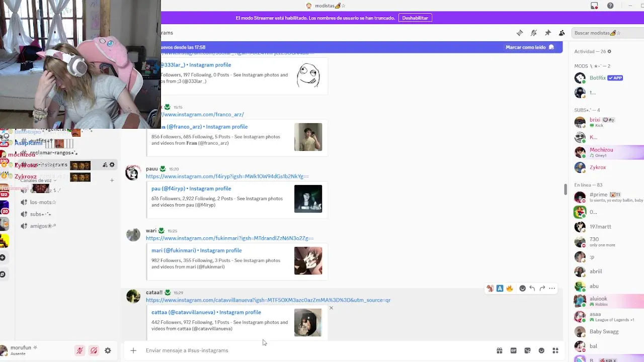Open the catavvillanueva Instagram URL link
The image size is (644, 362).
pyautogui.click(x=268, y=300)
